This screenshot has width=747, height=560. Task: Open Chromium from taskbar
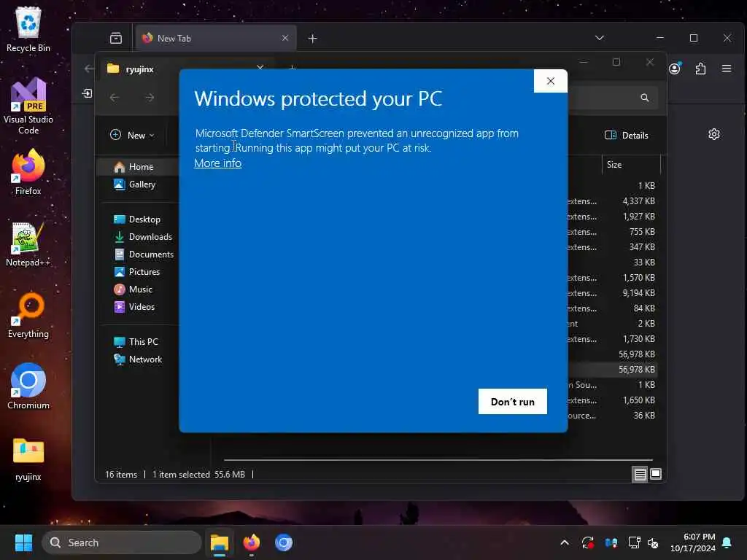tap(284, 542)
